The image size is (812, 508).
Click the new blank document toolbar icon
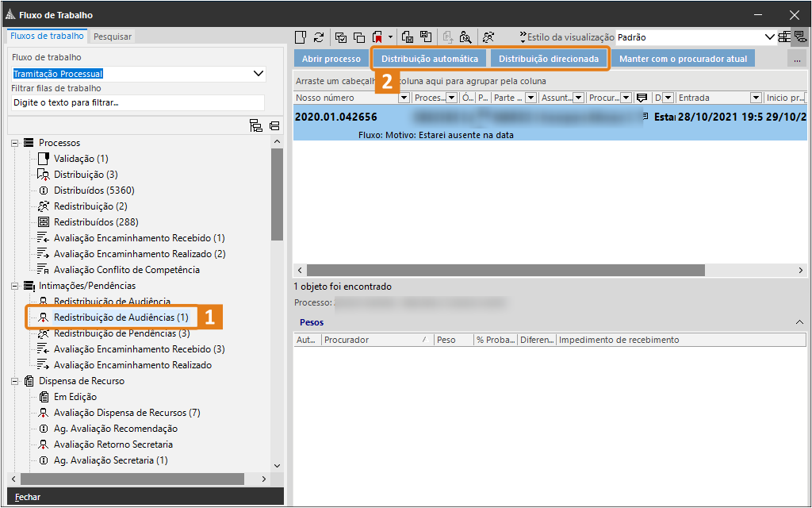click(301, 37)
